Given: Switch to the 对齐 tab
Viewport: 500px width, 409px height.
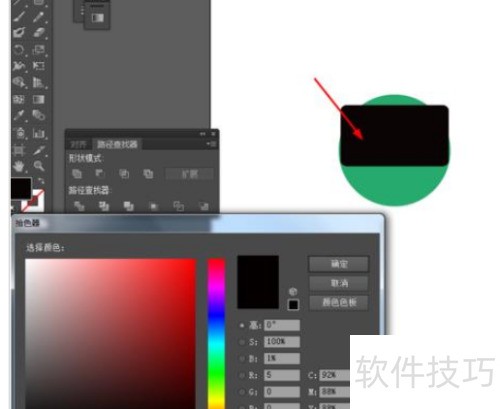Looking at the screenshot, I should click(79, 144).
